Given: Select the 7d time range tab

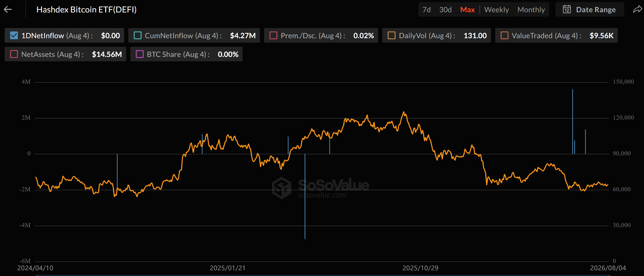Looking at the screenshot, I should pyautogui.click(x=426, y=10).
